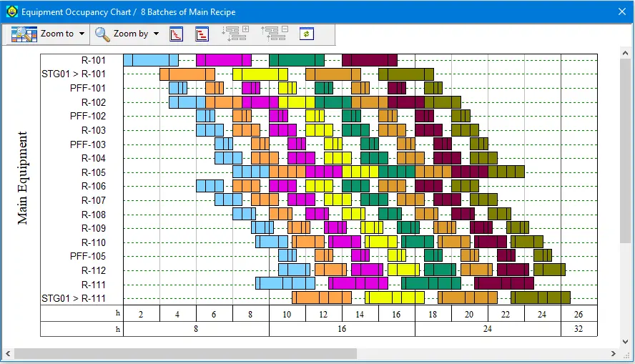The width and height of the screenshot is (635, 364).
Task: Click the vertical scrollbar down arrow
Action: (x=625, y=340)
